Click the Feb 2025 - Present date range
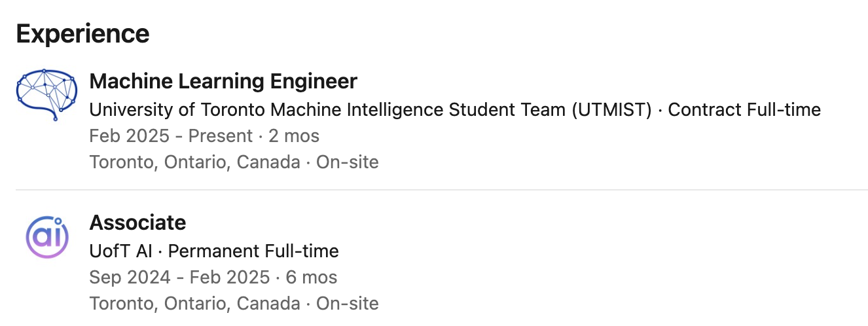Viewport: 868px width, 326px height. tap(170, 136)
